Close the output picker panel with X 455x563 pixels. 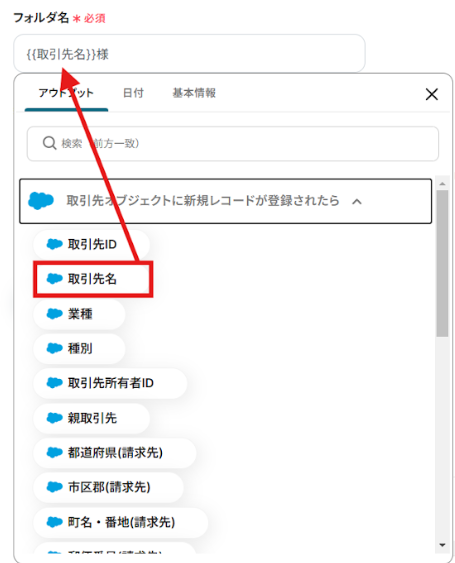pos(431,94)
